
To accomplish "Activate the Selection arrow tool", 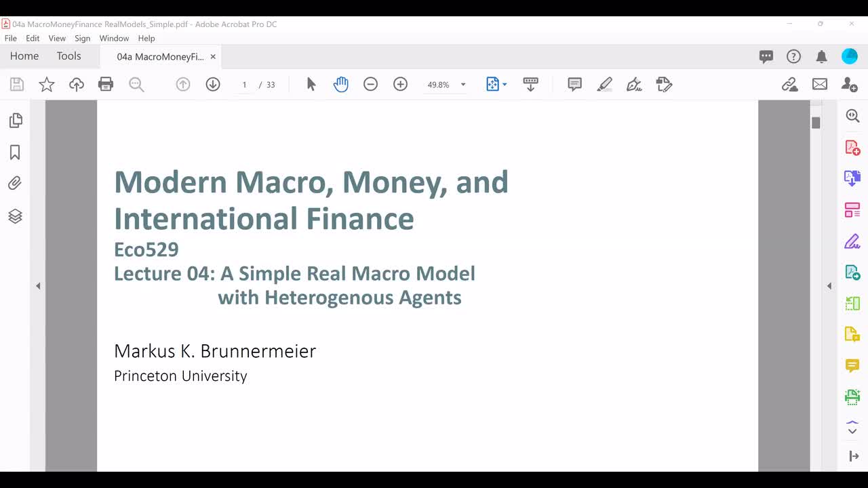I will [x=311, y=85].
